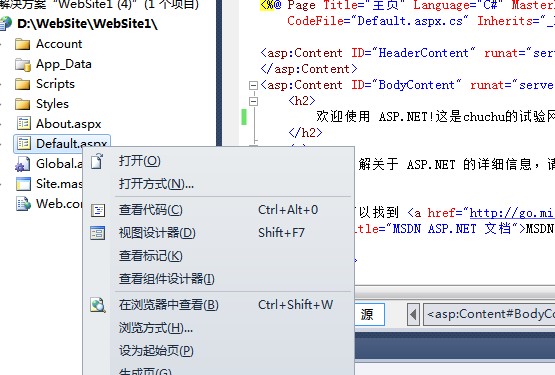The width and height of the screenshot is (555, 375).
Task: Click the closing </asp:Content> tag
Action: coord(309,69)
